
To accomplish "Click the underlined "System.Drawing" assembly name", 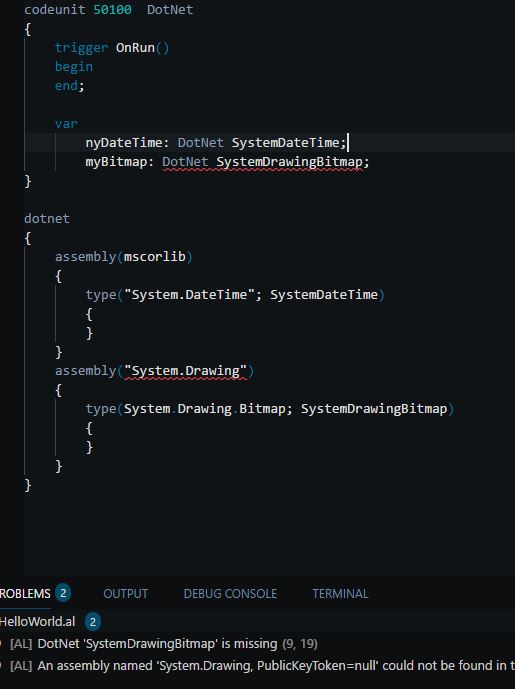I will pyautogui.click(x=185, y=371).
